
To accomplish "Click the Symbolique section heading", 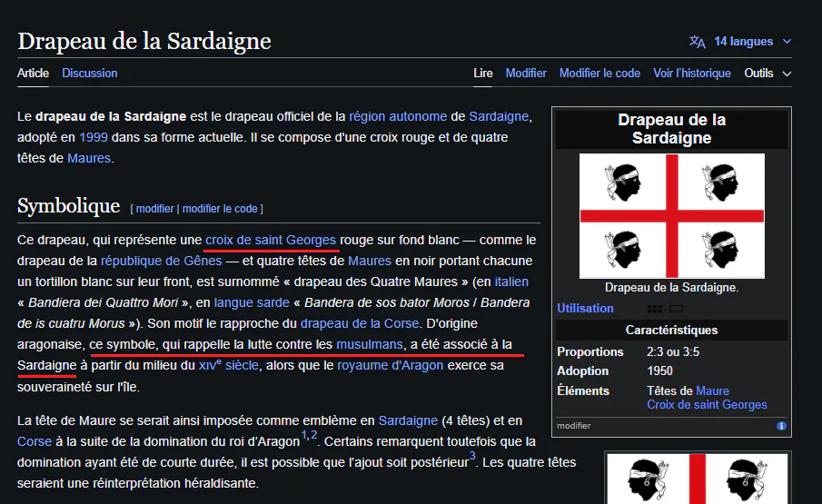I will coord(69,206).
